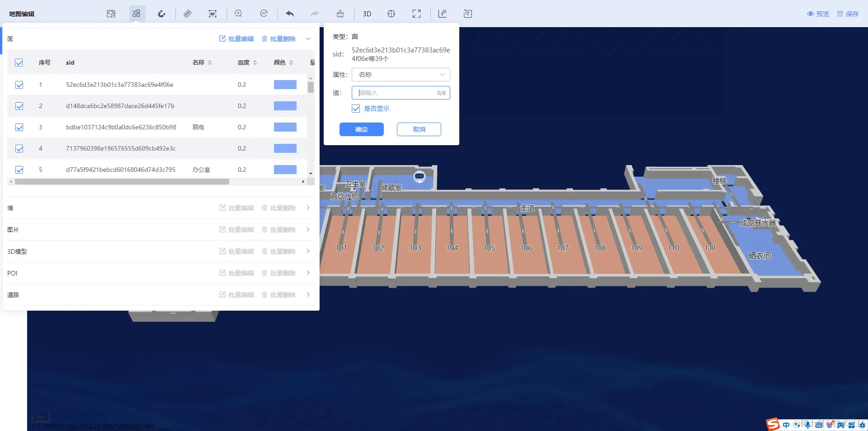Click 批量删除 in the 面 section
Image resolution: width=868 pixels, height=431 pixels.
[278, 39]
